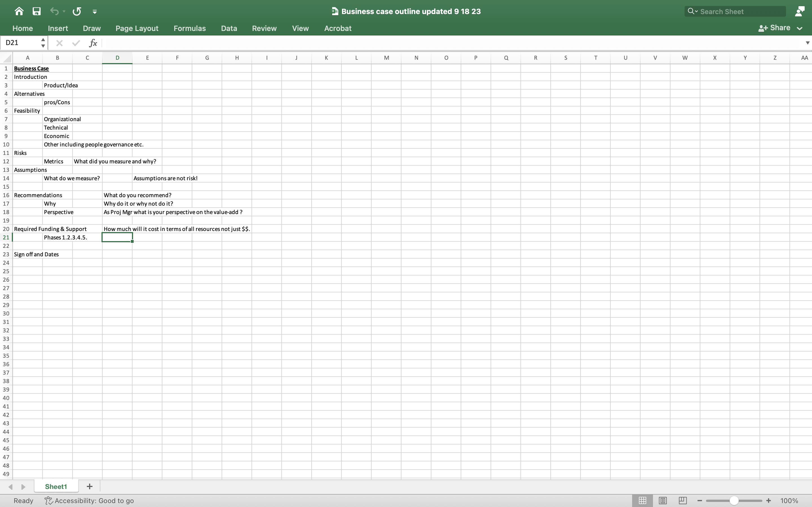Confirm the entry with the checkmark icon
This screenshot has height=507, width=812.
76,43
